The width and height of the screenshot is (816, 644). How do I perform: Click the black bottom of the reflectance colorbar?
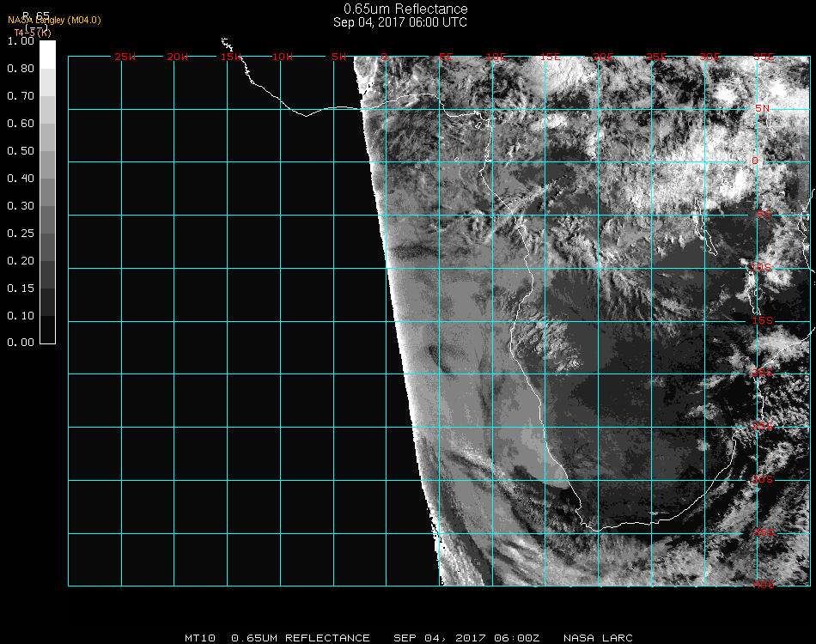pos(47,329)
